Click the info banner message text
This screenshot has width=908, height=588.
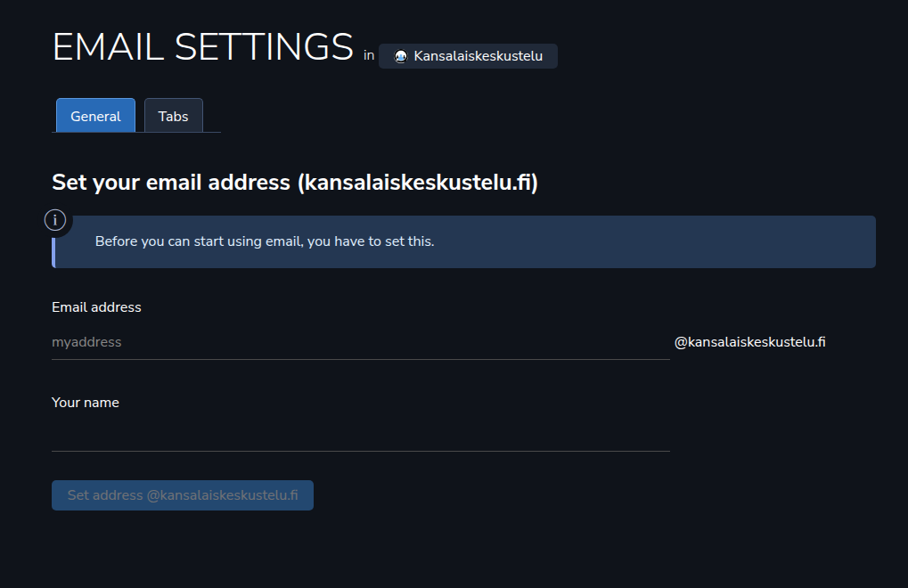265,241
